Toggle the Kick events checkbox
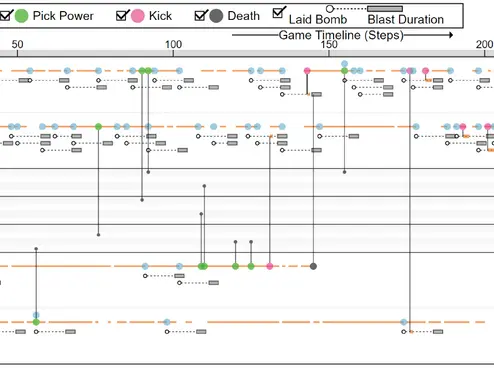The width and height of the screenshot is (494, 370). click(122, 15)
